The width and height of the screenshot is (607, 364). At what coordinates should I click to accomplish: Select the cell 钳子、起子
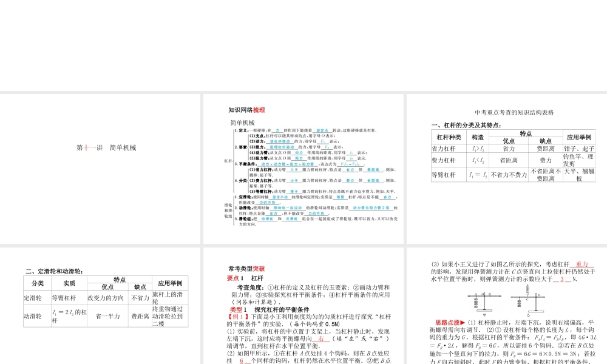click(578, 149)
